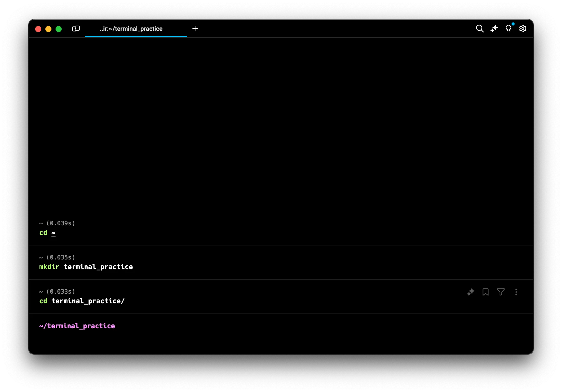The image size is (562, 392).
Task: Click the underlined terminal_practice/ path link
Action: point(88,301)
